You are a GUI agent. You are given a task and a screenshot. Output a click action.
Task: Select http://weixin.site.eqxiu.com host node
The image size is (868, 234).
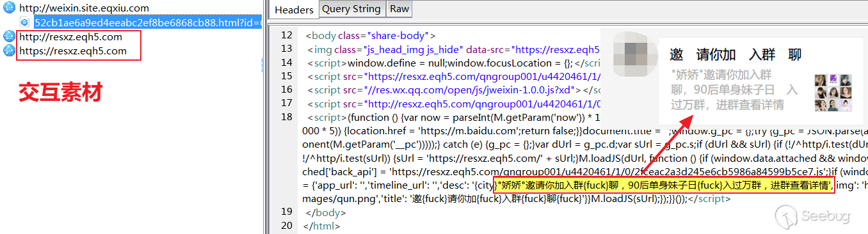click(x=84, y=8)
